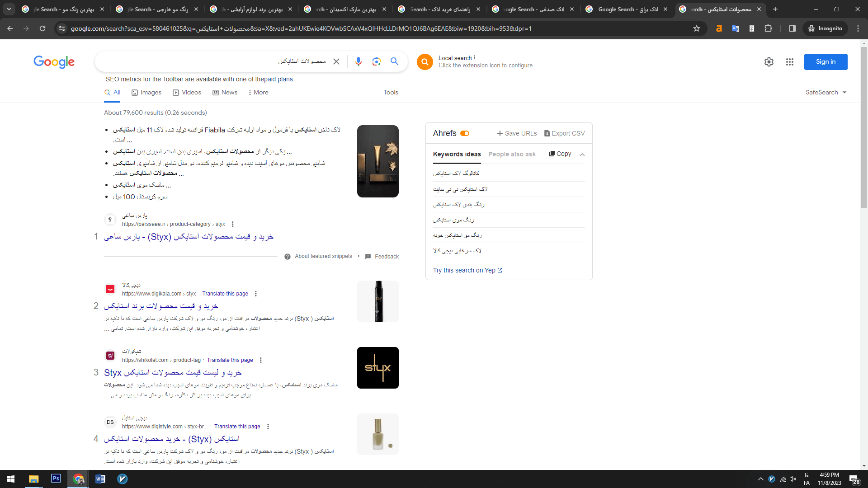Open the three-dot menu for the digikala result
This screenshot has height=488, width=868.
pyautogui.click(x=256, y=294)
